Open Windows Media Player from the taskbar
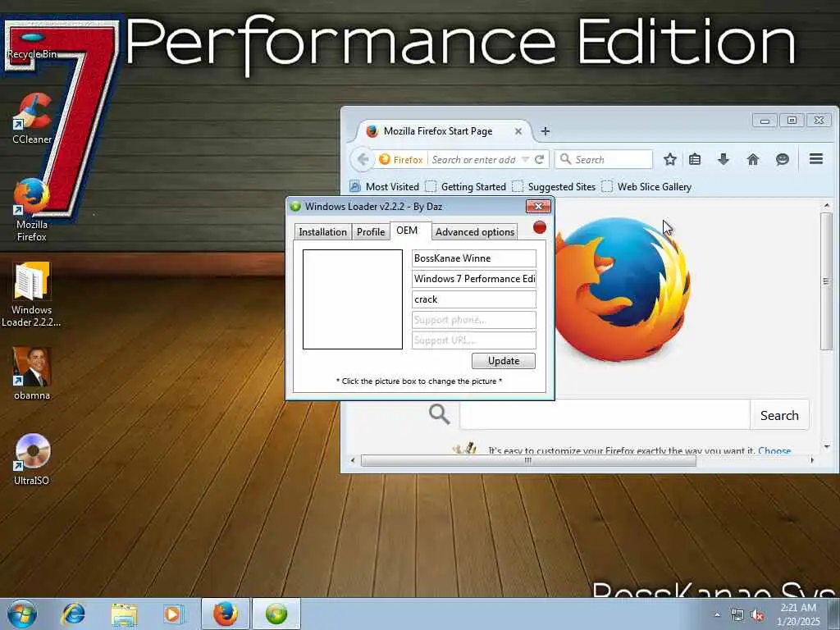 pos(173,614)
